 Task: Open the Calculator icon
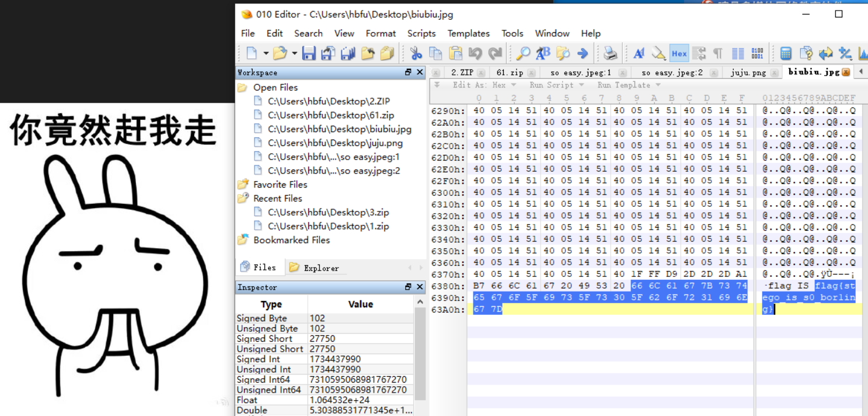coord(786,54)
